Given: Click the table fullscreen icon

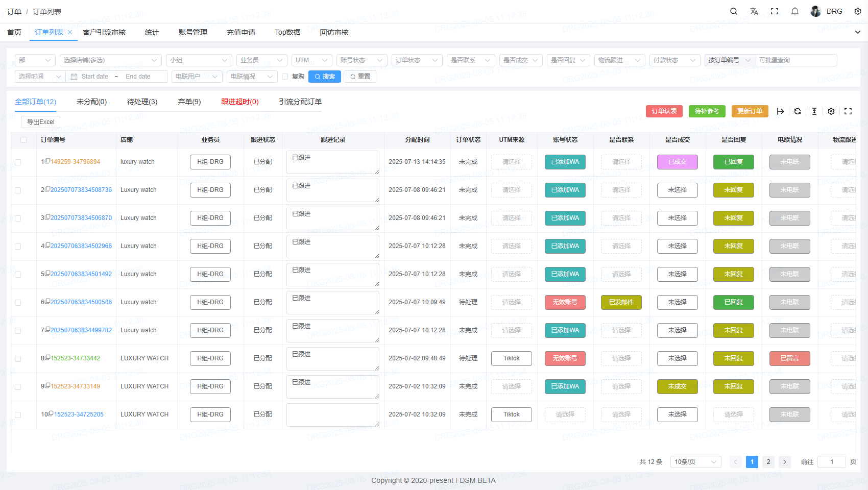Looking at the screenshot, I should 848,111.
